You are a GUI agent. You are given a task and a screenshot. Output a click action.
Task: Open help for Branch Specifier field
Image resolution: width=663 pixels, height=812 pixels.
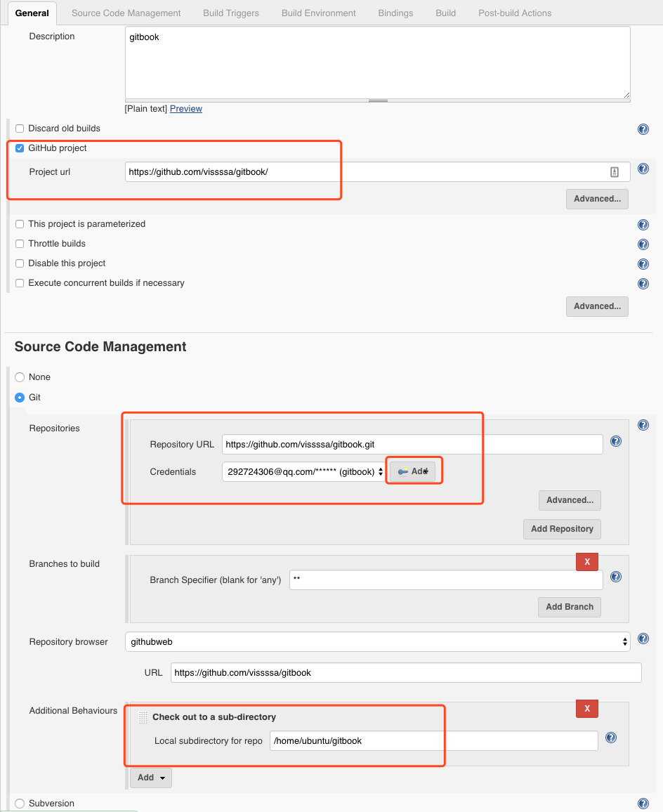coord(616,577)
